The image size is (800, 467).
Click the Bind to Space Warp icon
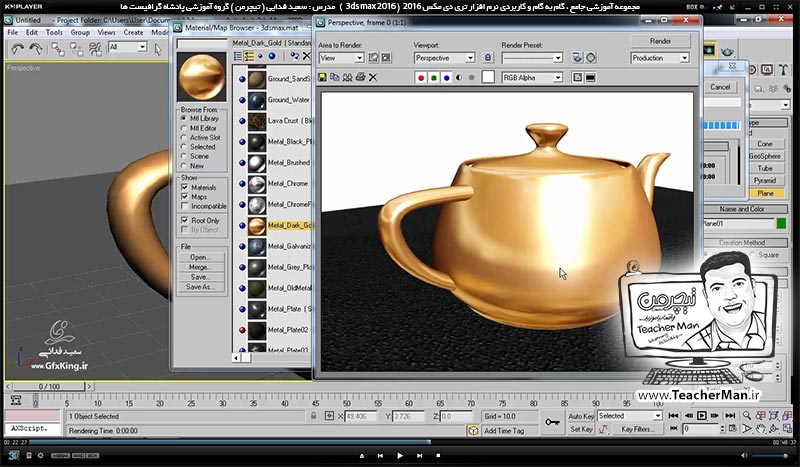[95, 49]
